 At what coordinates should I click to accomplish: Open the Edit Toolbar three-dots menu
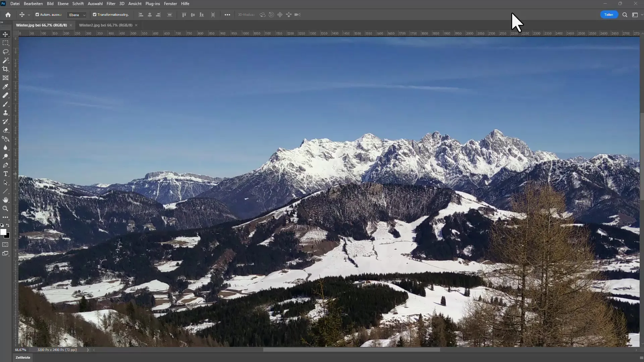(5, 217)
